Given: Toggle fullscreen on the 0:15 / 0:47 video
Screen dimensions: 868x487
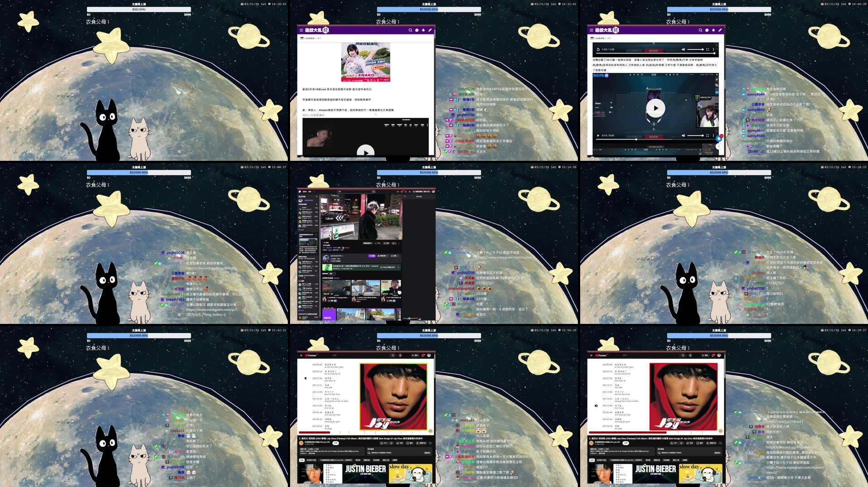Looking at the screenshot, I should (708, 135).
